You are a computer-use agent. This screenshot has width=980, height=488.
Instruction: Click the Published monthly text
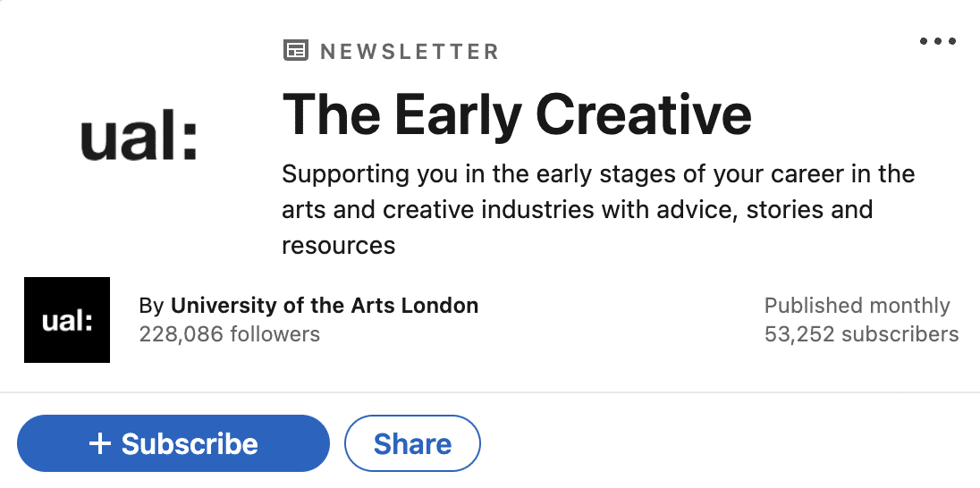click(857, 306)
